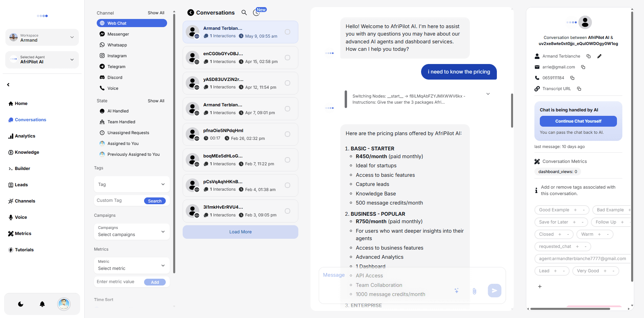This screenshot has width=644, height=318.
Task: Click the AI sparkle icon in message box
Action: 457,291
